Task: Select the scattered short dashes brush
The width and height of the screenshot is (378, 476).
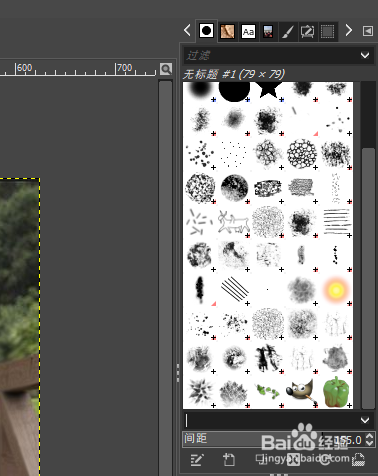Action: tap(200, 222)
